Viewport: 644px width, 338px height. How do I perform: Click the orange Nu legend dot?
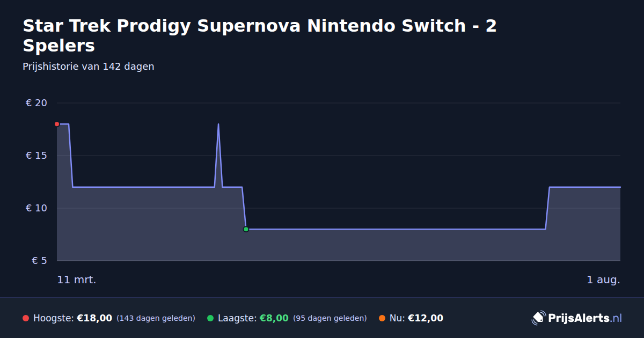pos(382,318)
